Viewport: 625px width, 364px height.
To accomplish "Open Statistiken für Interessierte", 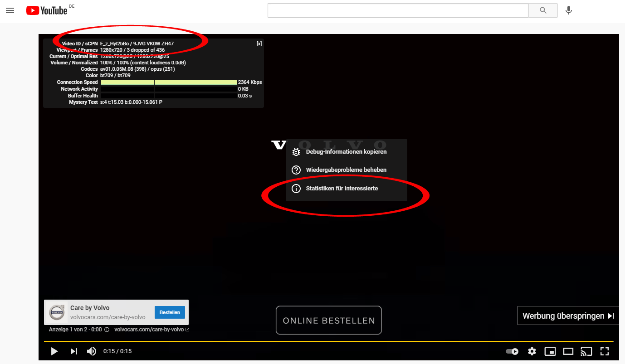I will click(342, 188).
